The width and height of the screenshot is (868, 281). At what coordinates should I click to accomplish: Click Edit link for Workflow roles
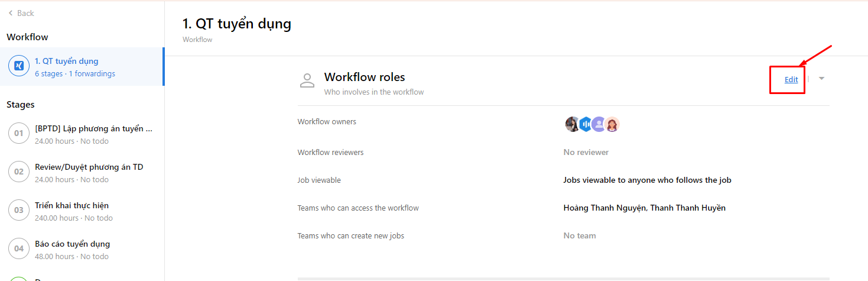pyautogui.click(x=791, y=79)
